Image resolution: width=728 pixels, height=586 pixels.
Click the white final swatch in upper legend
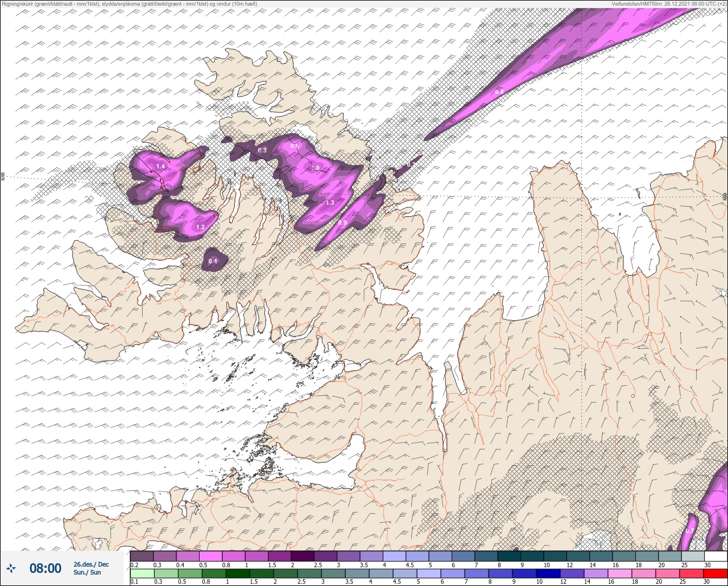(716, 556)
